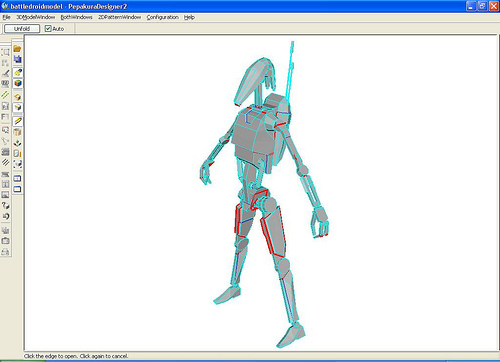Maximize the PepakuraDesigner2 window
Image resolution: width=500 pixels, height=362 pixels.
pyautogui.click(x=482, y=6)
